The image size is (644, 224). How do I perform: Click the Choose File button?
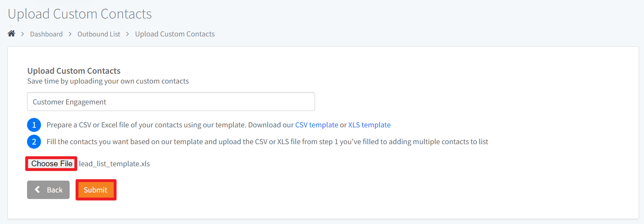coord(52,163)
